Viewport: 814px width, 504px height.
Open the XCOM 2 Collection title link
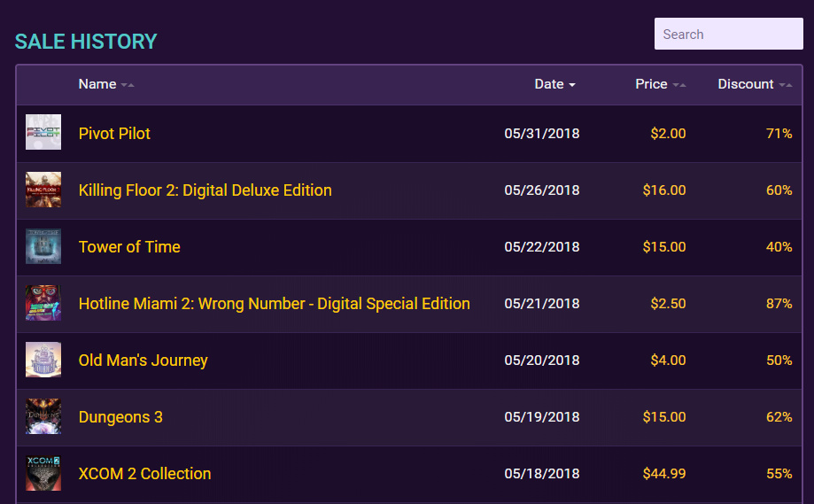(x=145, y=473)
